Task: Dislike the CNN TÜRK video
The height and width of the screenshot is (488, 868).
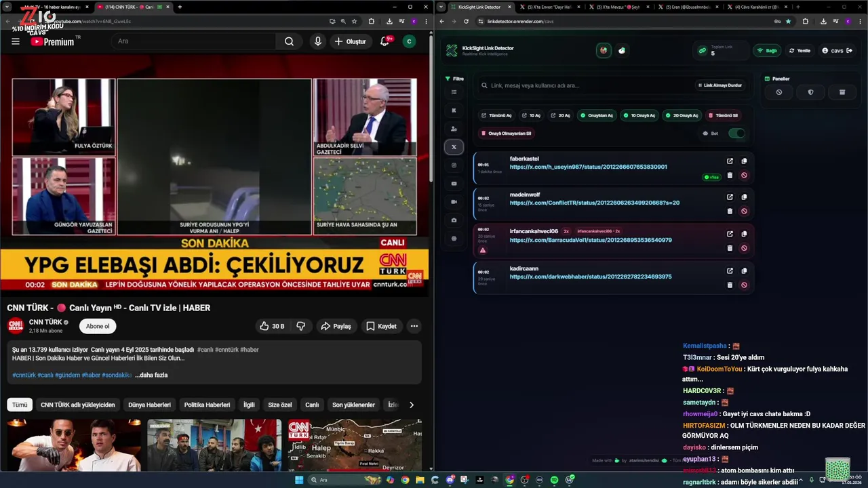Action: click(x=301, y=326)
